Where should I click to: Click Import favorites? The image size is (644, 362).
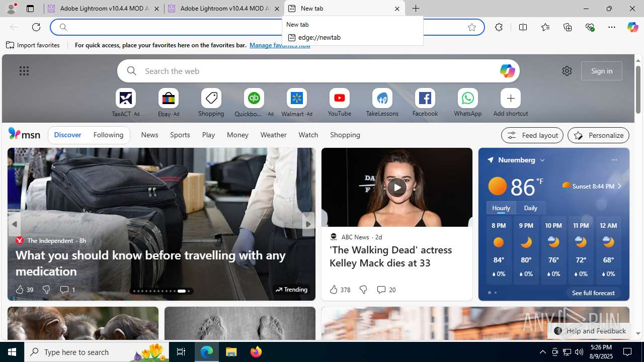point(33,45)
